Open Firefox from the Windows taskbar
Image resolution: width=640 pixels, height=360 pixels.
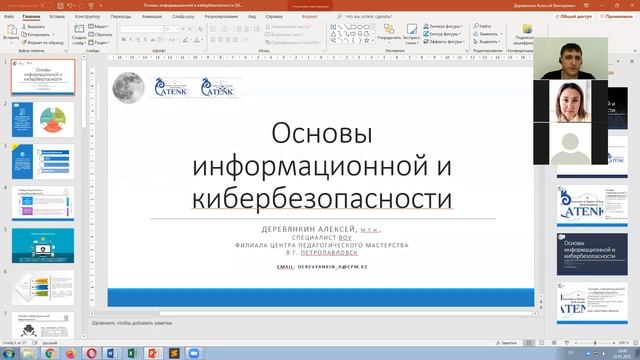(x=71, y=353)
